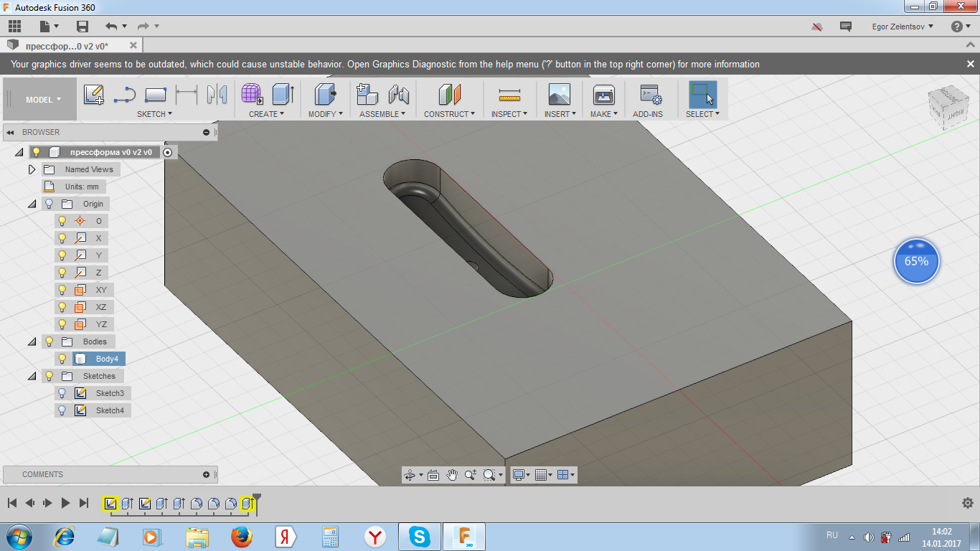Hide the XZ origin plane
Screen dimensions: 980x551
click(62, 307)
